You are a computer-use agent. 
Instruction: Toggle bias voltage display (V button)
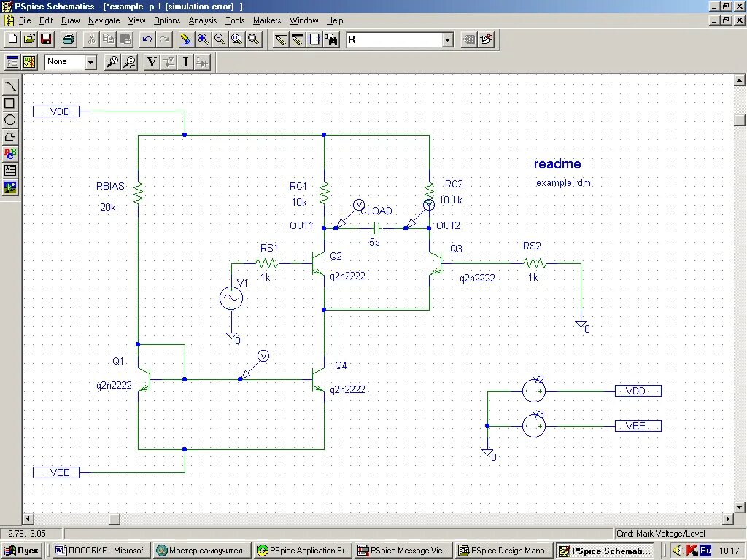[x=152, y=62]
